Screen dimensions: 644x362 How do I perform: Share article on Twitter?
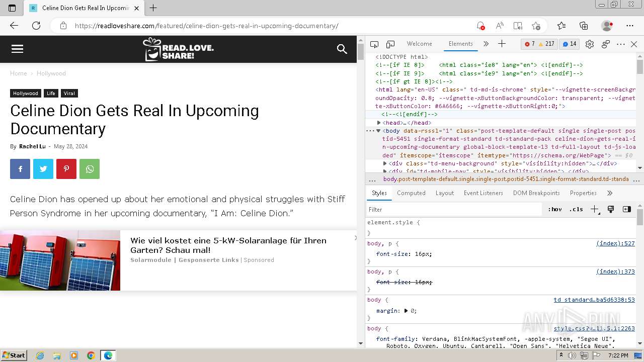(x=43, y=169)
